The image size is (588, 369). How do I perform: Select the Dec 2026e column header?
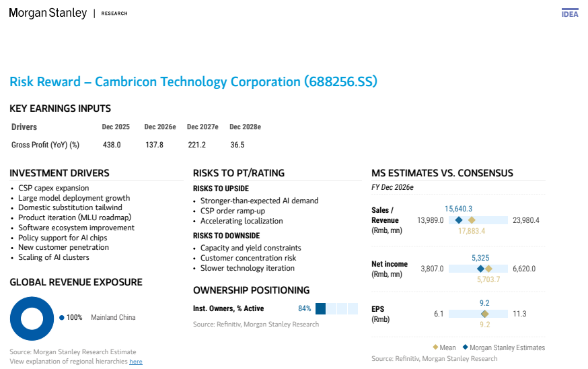point(160,127)
